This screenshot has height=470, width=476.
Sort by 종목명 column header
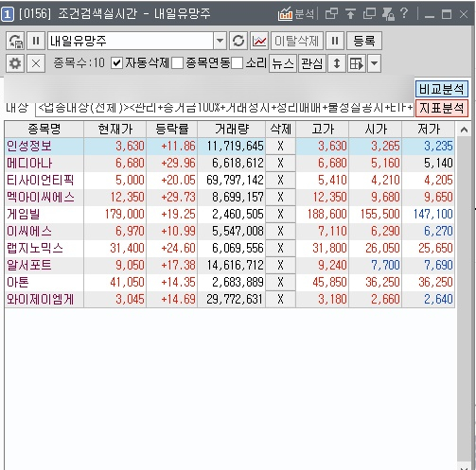[44, 129]
